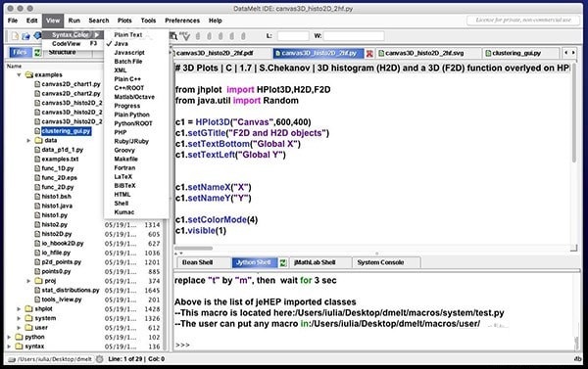Close the canvas3D_histo2D_2hf.py tab with red icon
This screenshot has height=369, width=588.
click(369, 54)
